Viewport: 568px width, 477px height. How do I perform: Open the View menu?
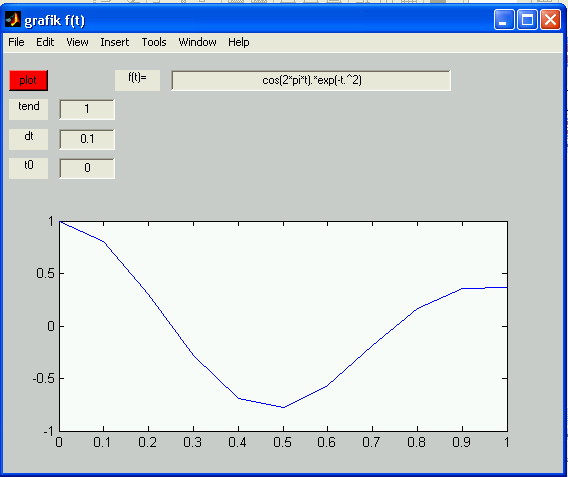pyautogui.click(x=77, y=42)
